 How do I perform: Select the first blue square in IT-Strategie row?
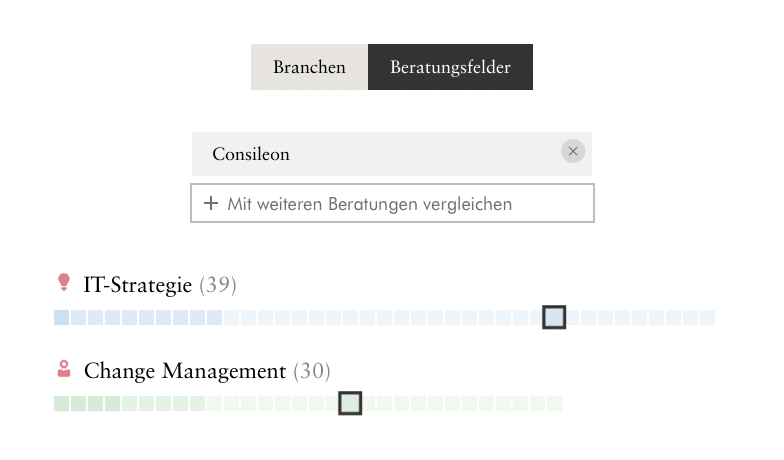[62, 318]
